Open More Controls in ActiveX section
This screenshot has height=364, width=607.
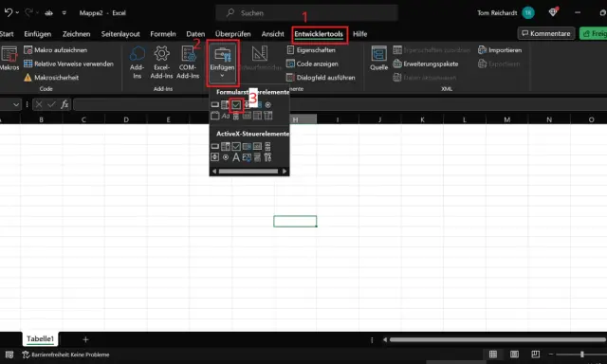click(267, 157)
